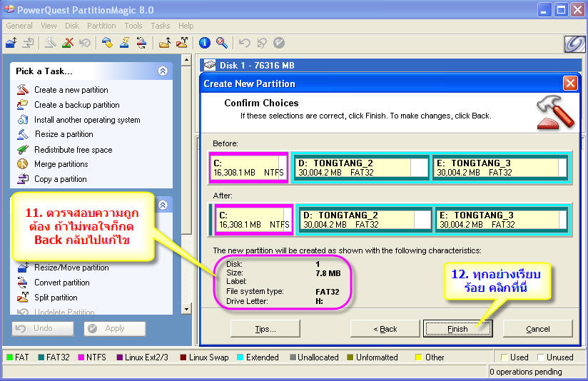Click the '0 operations pending' status text
This screenshot has width=588, height=381.
(x=526, y=372)
